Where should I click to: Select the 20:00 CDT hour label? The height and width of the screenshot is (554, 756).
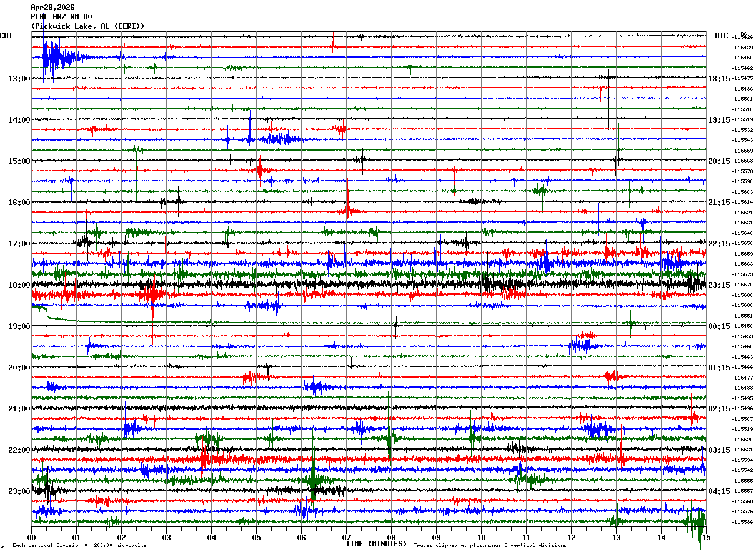click(x=19, y=367)
